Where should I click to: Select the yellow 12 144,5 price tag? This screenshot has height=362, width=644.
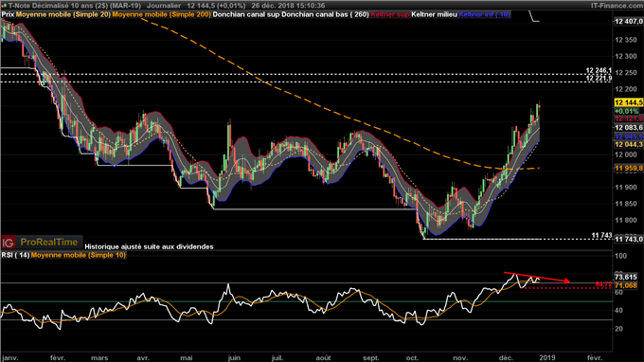pos(629,102)
